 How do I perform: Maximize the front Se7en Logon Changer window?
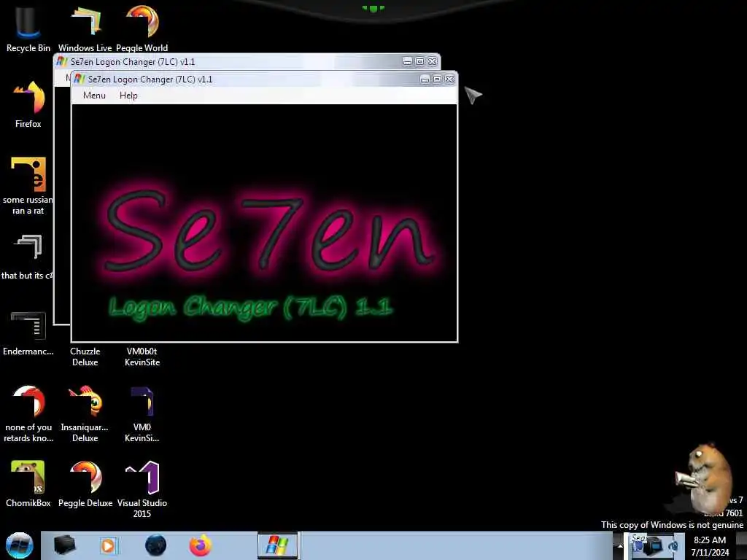click(438, 79)
